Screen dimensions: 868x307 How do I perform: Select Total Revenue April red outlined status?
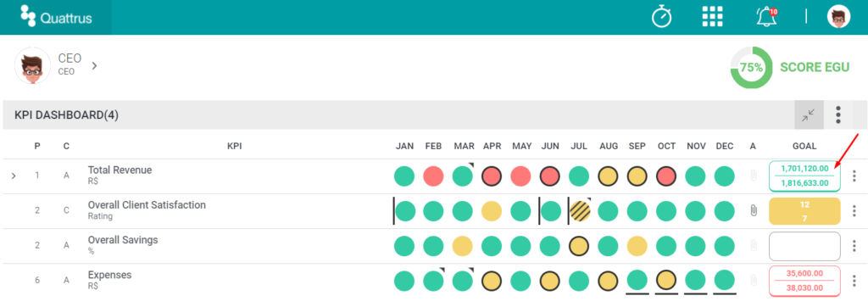[492, 176]
